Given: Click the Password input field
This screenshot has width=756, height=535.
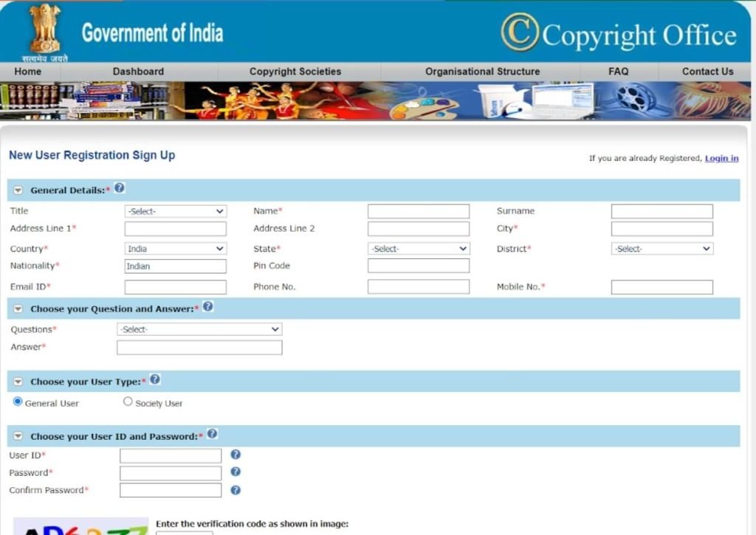Looking at the screenshot, I should coord(171,473).
